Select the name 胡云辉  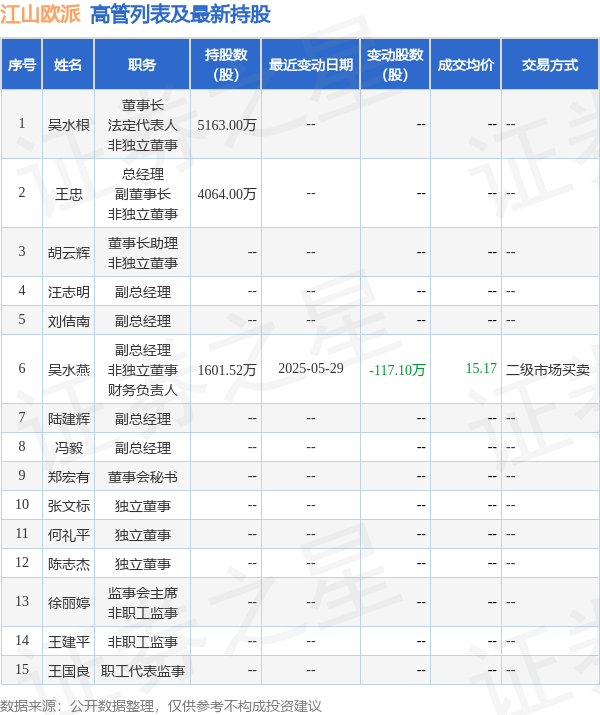click(x=69, y=253)
